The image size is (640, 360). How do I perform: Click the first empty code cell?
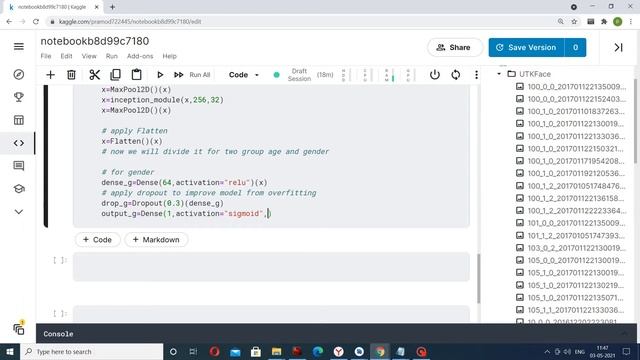coord(271,267)
